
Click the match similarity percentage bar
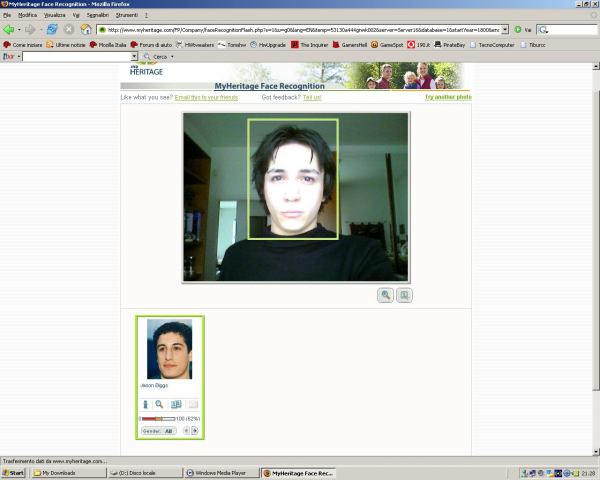158,419
